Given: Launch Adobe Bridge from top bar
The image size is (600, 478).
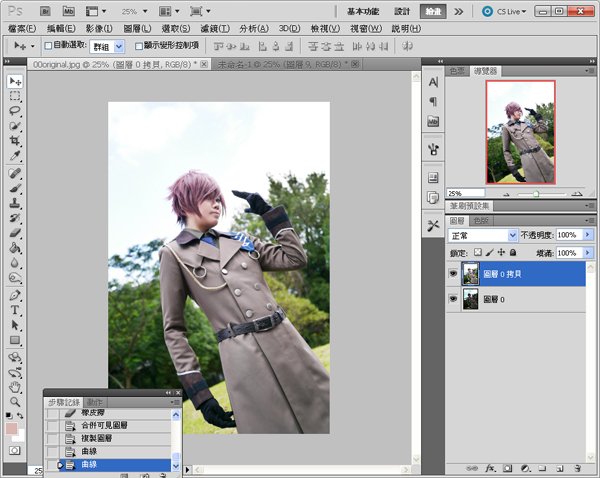Looking at the screenshot, I should [x=45, y=11].
